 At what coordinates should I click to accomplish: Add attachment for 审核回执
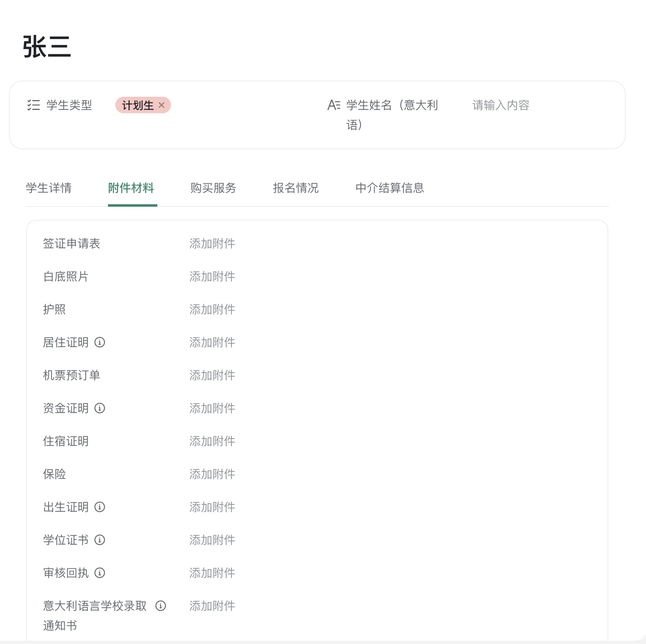(212, 573)
